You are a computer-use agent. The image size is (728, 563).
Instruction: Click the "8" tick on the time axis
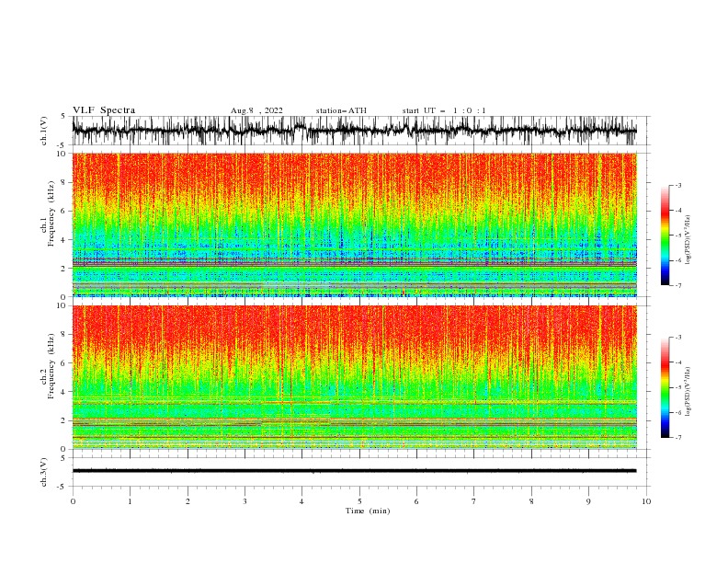(531, 501)
